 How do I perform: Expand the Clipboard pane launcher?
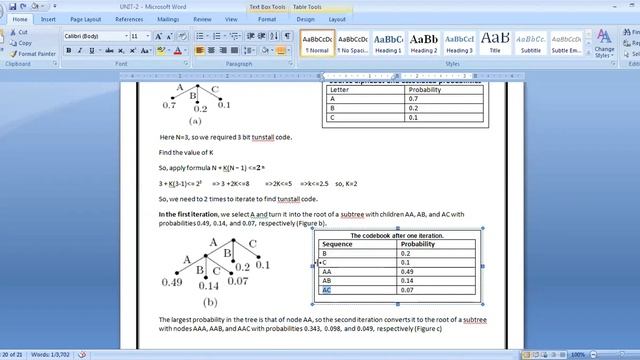pos(55,64)
